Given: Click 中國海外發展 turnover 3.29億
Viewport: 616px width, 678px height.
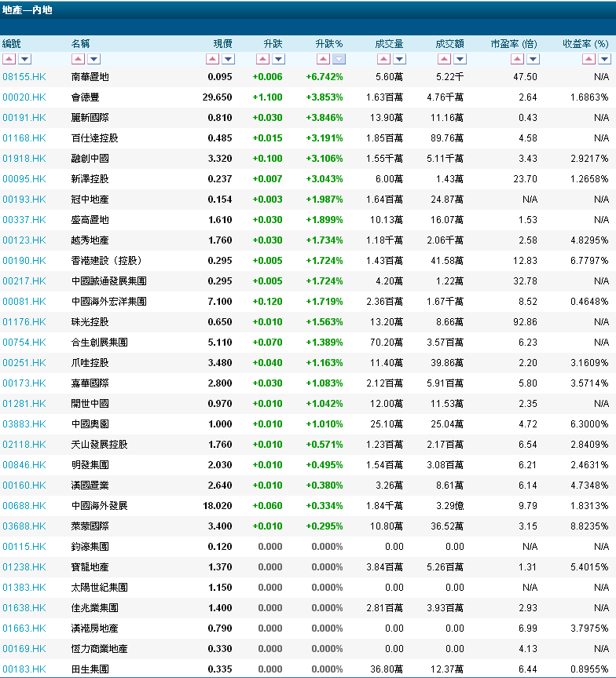Looking at the screenshot, I should pos(450,506).
